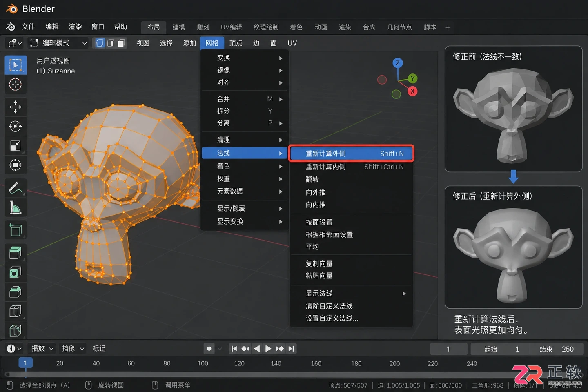
Task: Expand the 变换 submenu
Action: tap(245, 58)
